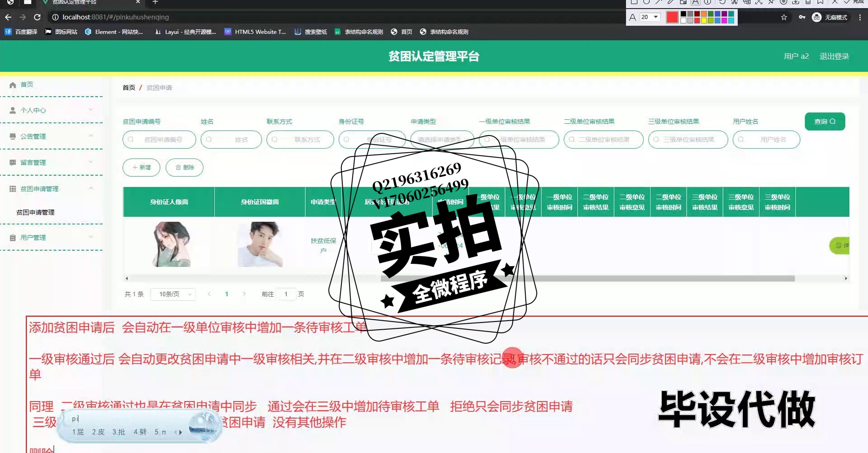Image resolution: width=868 pixels, height=453 pixels.
Task: Pick the orange color swatch
Action: pos(704,14)
